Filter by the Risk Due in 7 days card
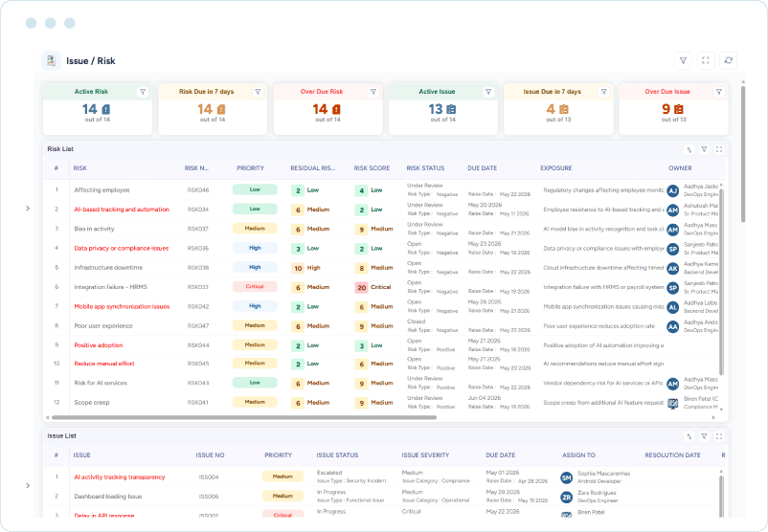This screenshot has width=768, height=532. coord(259,92)
